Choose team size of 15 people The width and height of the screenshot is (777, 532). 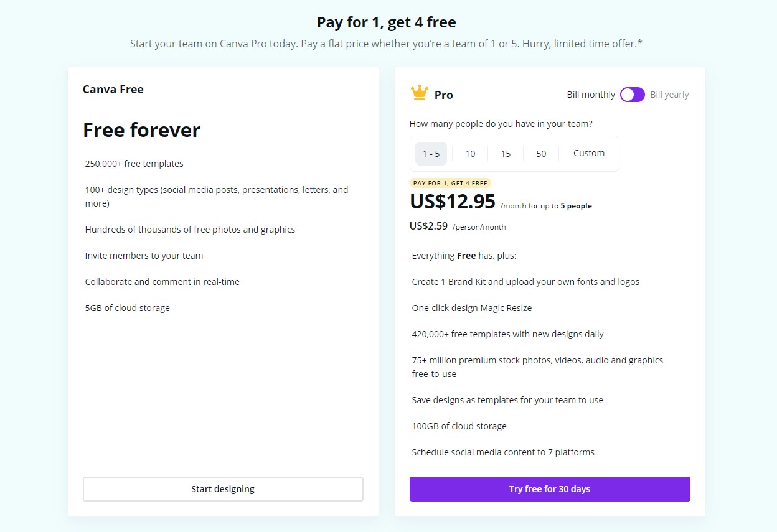506,154
